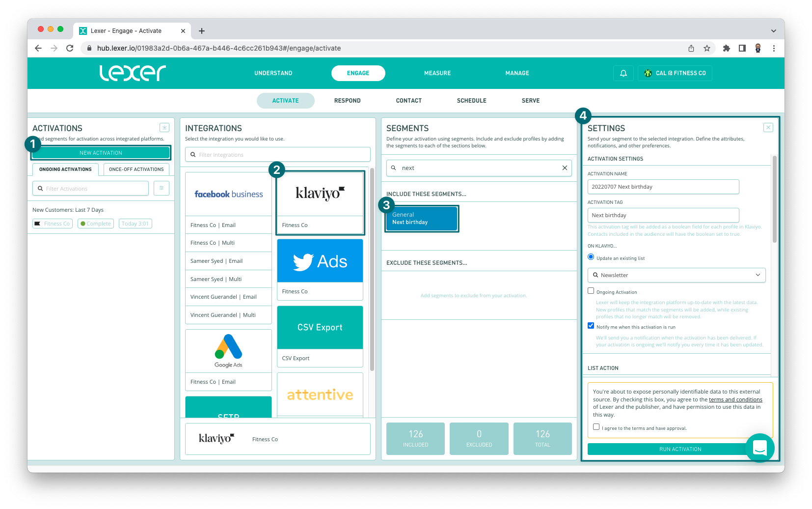The height and width of the screenshot is (509, 812).
Task: Open New Customers: Last 7 Days activation
Action: (x=68, y=210)
